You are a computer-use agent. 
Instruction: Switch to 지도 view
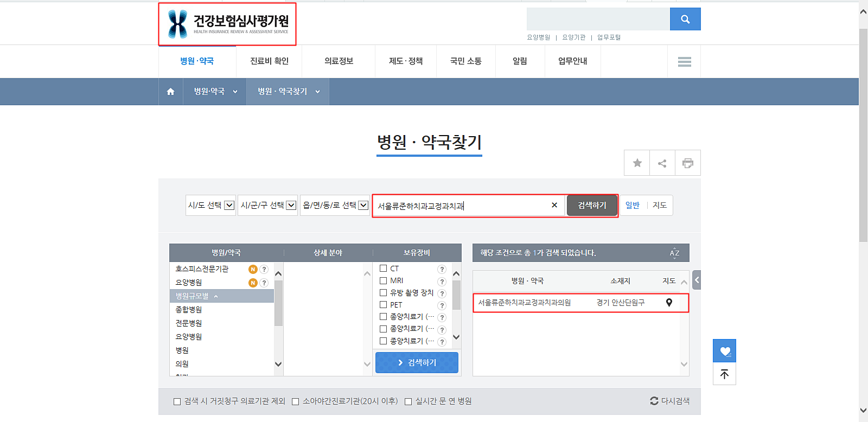coord(659,205)
